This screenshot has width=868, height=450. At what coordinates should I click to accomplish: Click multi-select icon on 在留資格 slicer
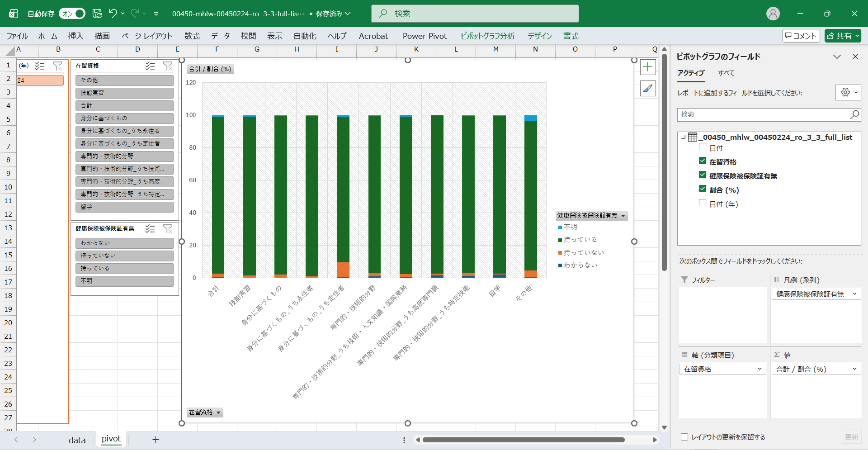click(x=150, y=66)
